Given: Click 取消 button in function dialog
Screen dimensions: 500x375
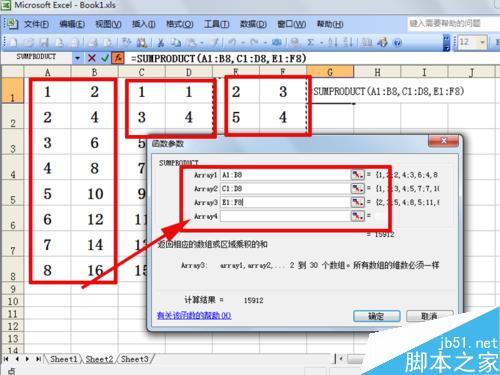Looking at the screenshot, I should pos(430,316).
